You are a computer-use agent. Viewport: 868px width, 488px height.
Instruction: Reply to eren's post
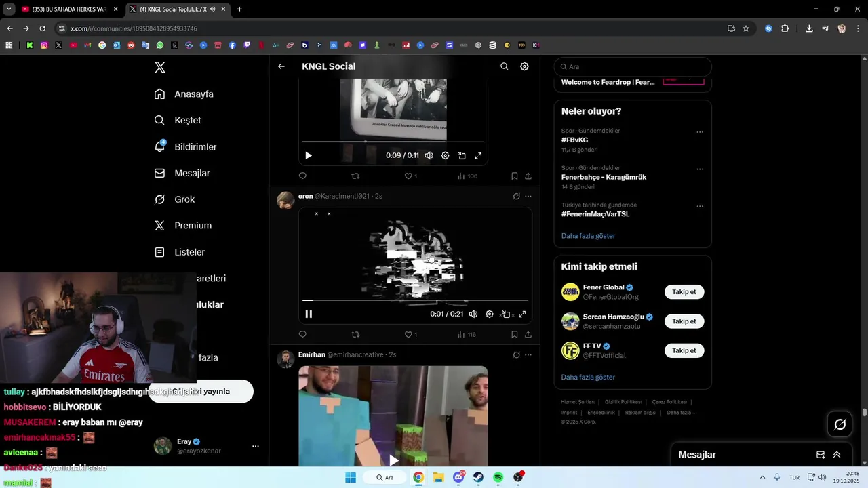coord(302,334)
